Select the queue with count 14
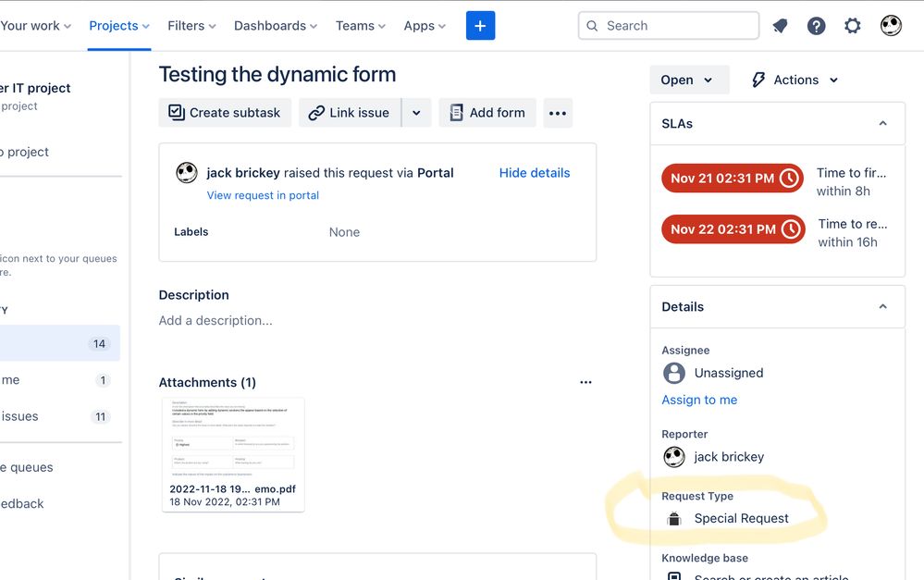This screenshot has width=924, height=580. click(x=59, y=343)
